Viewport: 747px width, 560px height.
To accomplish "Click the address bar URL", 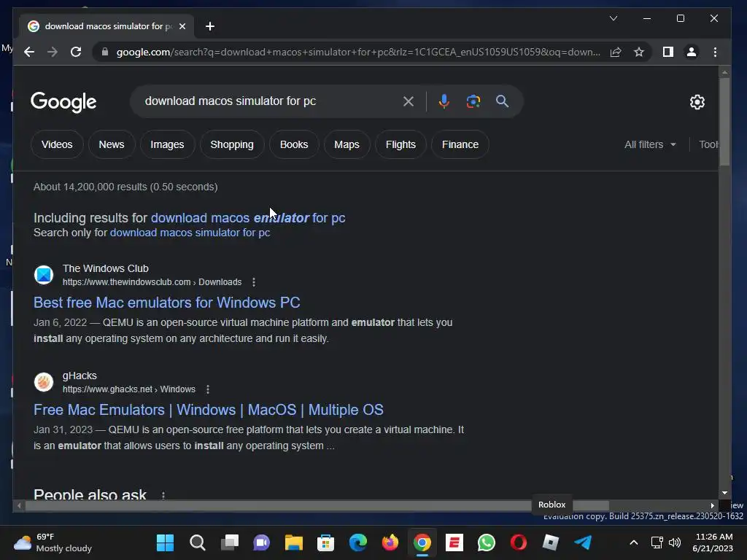I will (x=358, y=52).
